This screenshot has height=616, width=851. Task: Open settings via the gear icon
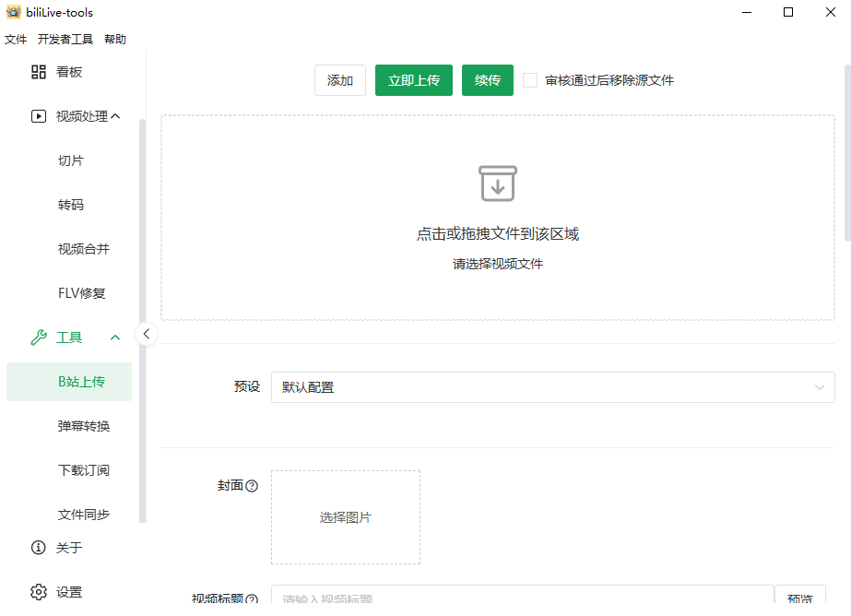point(39,592)
